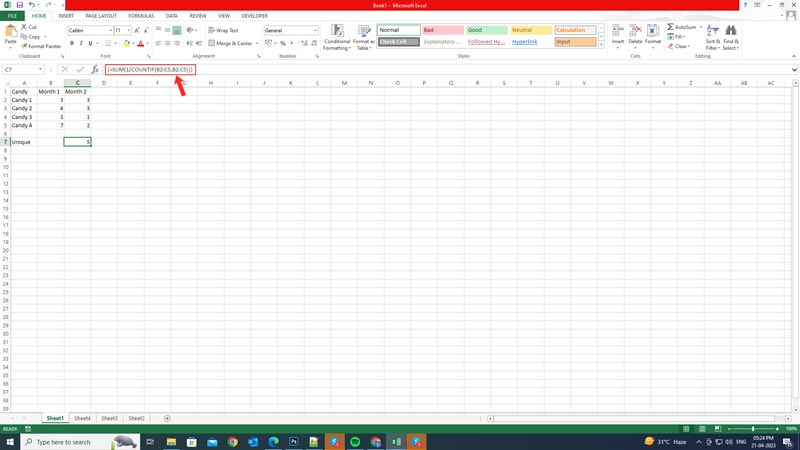Decrease font size with the A-down icon

[x=146, y=31]
